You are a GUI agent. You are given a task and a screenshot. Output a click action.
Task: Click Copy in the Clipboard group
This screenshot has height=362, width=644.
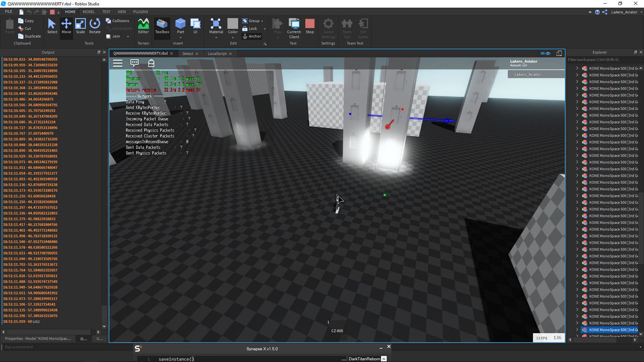click(26, 21)
